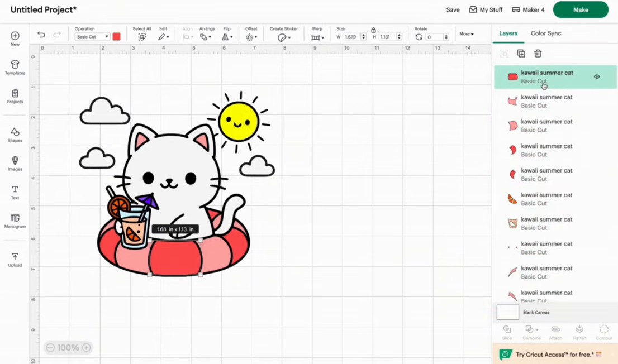Switch to the Color Sync tab
Viewport: 618px width, 364px height.
tap(546, 33)
